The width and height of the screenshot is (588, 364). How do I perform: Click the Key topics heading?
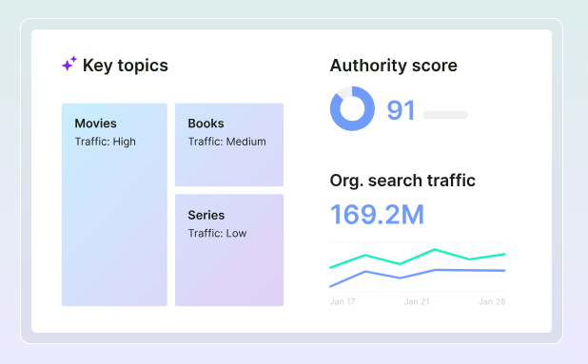(126, 66)
